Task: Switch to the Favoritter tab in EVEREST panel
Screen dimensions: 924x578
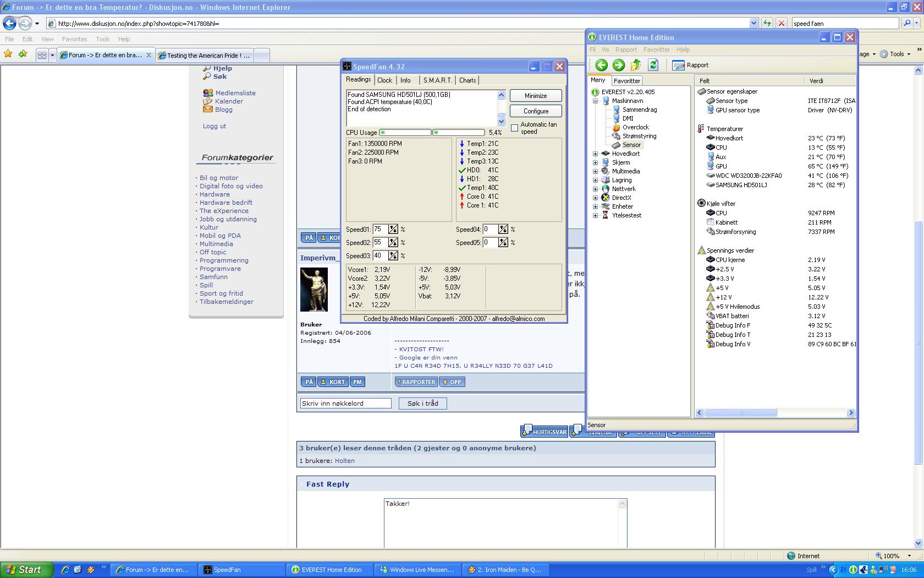Action: (626, 80)
